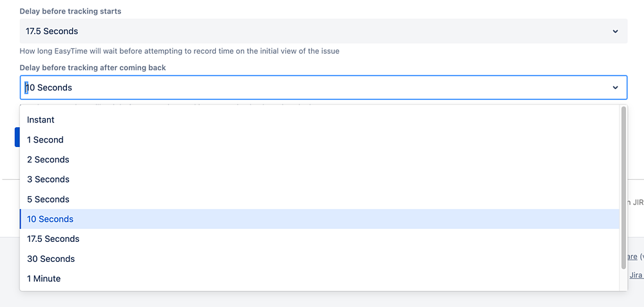Select the Instant option
Screen dimensions: 644x307
pyautogui.click(x=41, y=120)
